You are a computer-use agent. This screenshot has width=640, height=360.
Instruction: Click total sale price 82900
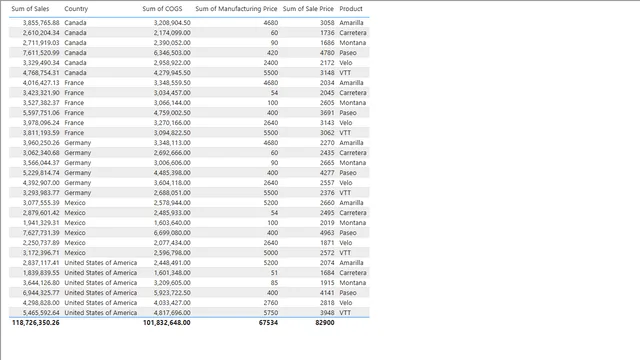[324, 322]
